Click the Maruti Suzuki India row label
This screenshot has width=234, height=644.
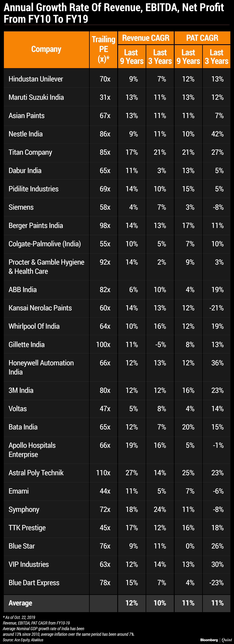tap(36, 97)
